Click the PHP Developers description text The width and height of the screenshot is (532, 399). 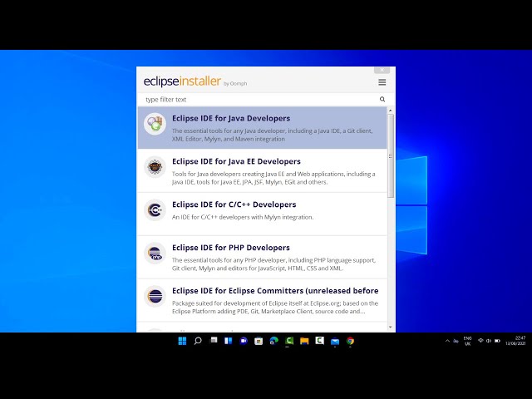[x=273, y=264]
